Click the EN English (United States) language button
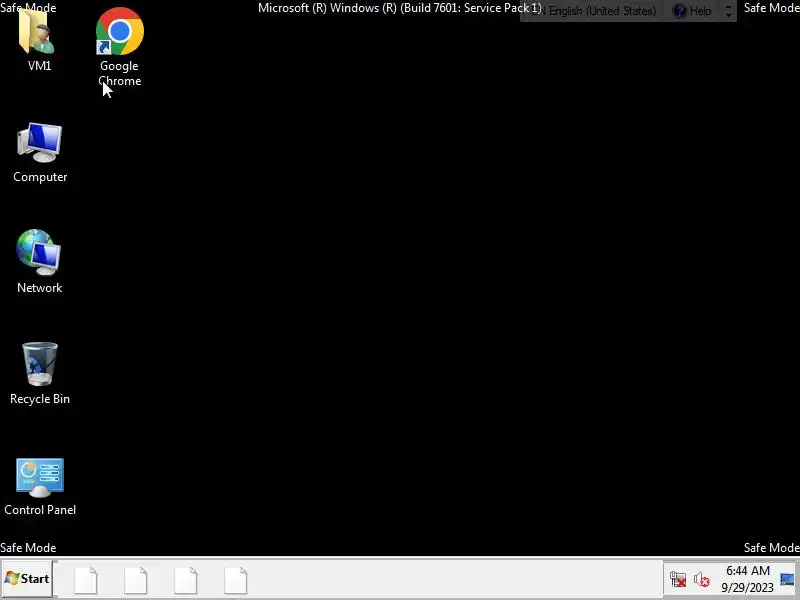The width and height of the screenshot is (800, 600). (594, 11)
